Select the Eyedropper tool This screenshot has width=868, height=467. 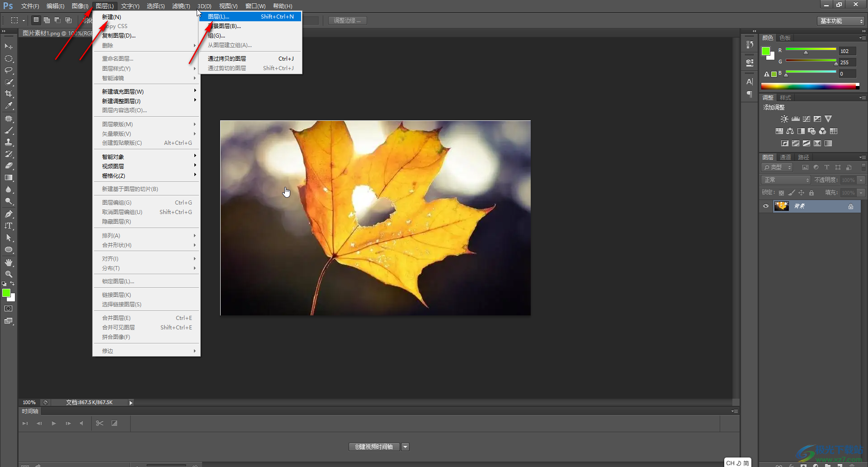point(9,106)
